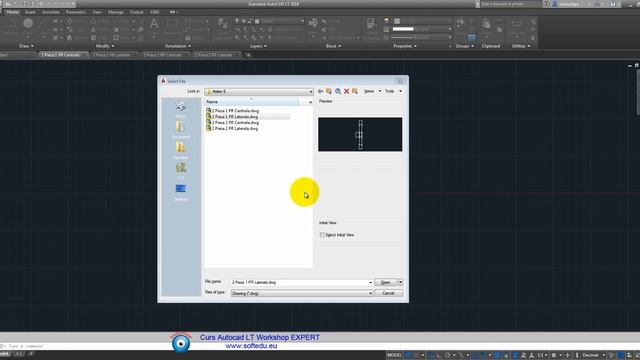
Task: Expand the Layers panel dropdown
Action: point(258,46)
